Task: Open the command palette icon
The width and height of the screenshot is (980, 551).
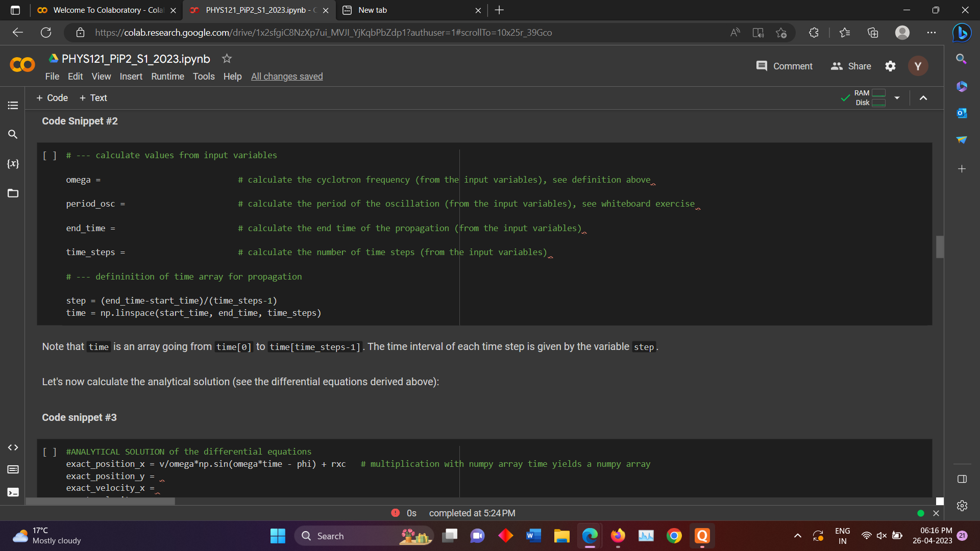Action: tap(13, 469)
